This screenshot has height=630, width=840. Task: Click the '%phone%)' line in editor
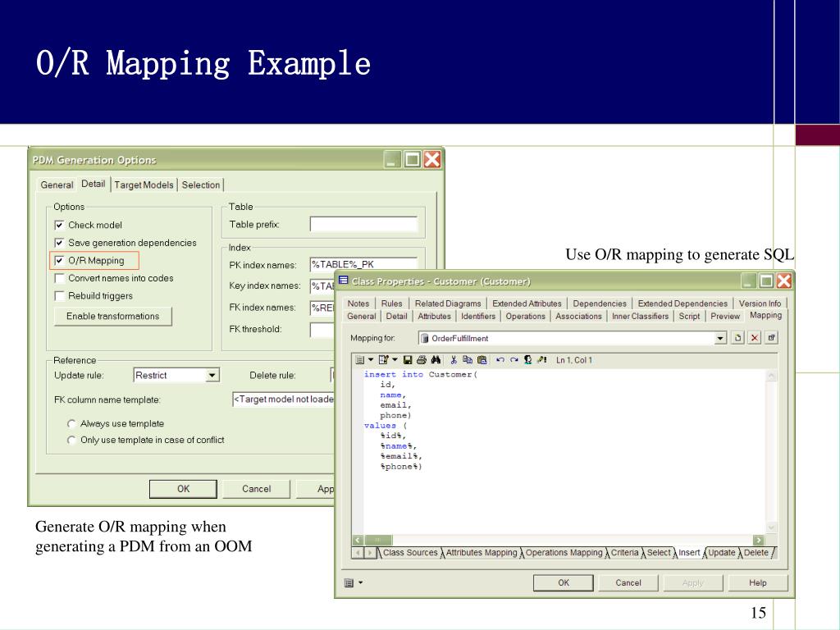coord(401,467)
